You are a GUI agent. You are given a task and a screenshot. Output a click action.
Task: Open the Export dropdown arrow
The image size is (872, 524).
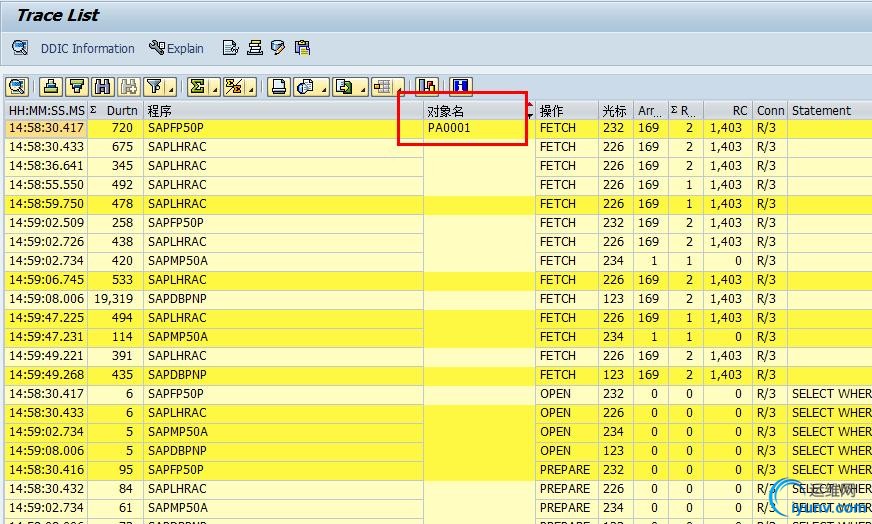[x=363, y=87]
